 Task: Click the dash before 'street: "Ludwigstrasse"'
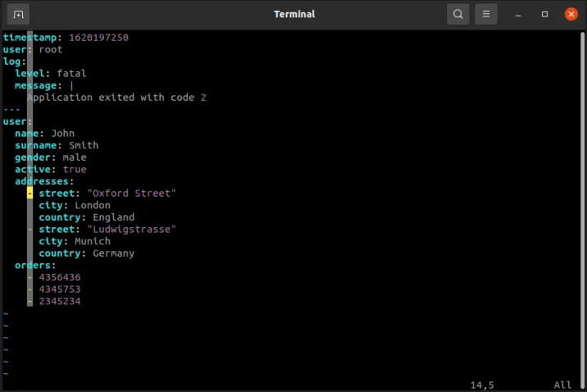(x=30, y=229)
